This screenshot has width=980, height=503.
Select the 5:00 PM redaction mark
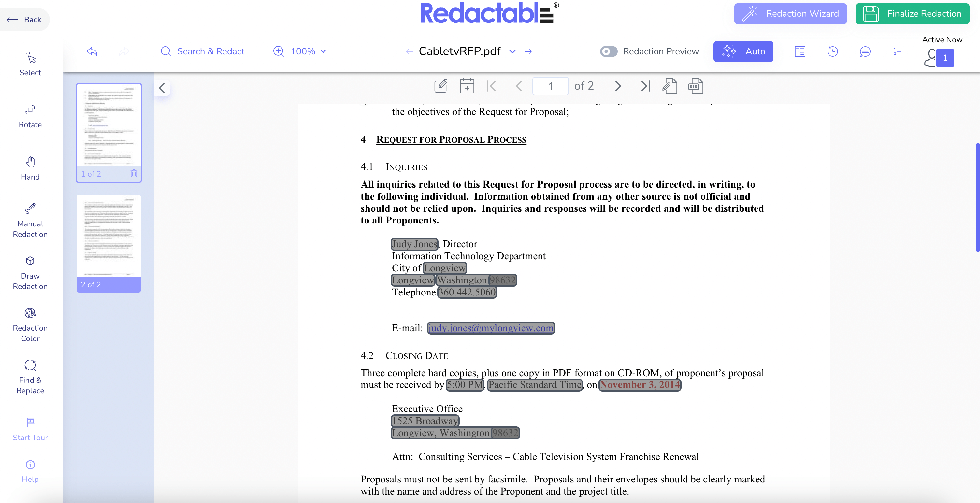(x=465, y=385)
